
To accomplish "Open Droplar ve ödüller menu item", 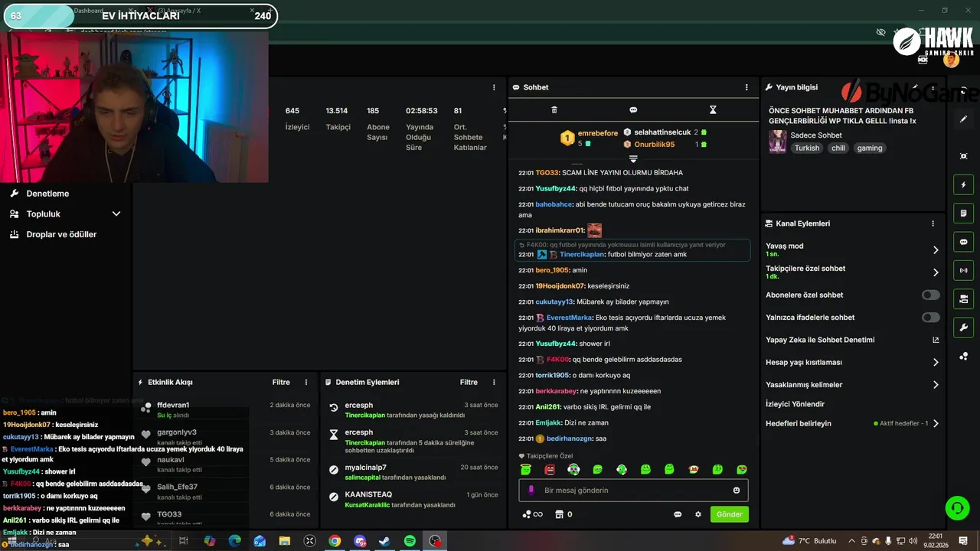I will tap(61, 234).
